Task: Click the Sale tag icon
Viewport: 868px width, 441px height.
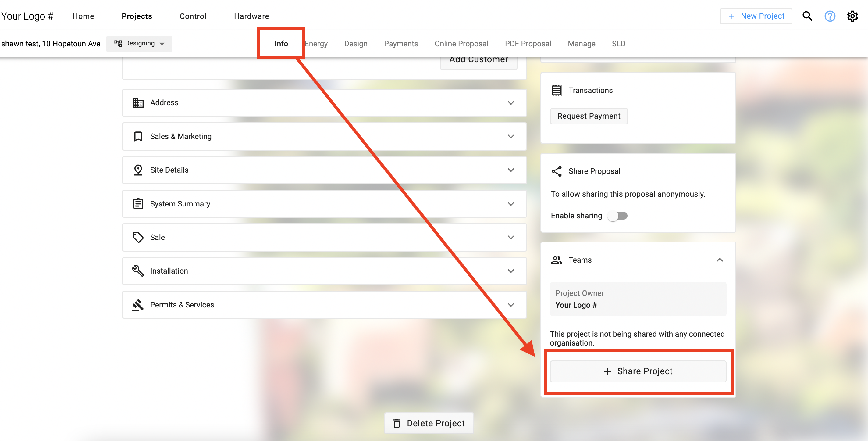Action: 138,237
